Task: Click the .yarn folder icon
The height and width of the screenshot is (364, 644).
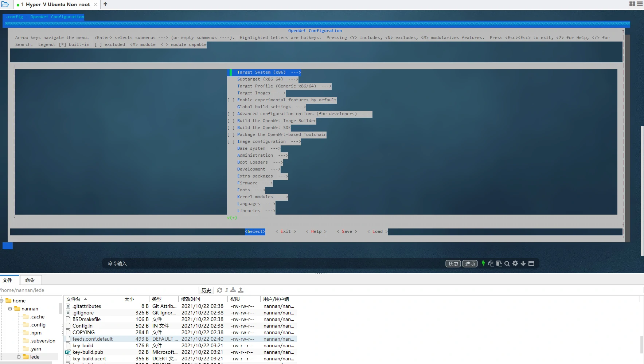Action: coord(26,348)
